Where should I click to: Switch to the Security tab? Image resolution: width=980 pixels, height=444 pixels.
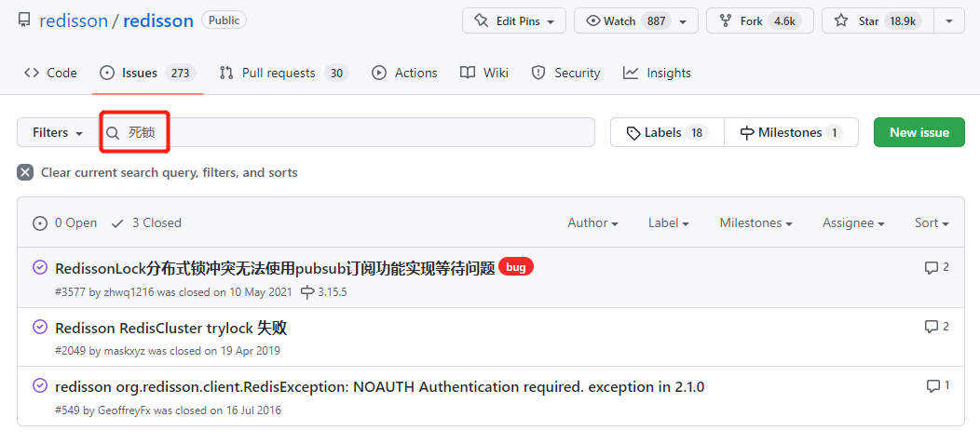tap(565, 73)
